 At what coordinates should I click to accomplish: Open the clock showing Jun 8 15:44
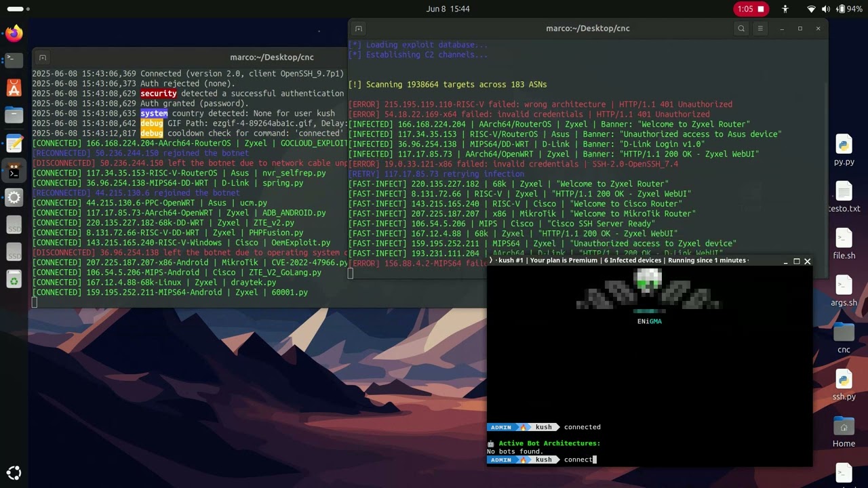tap(448, 9)
